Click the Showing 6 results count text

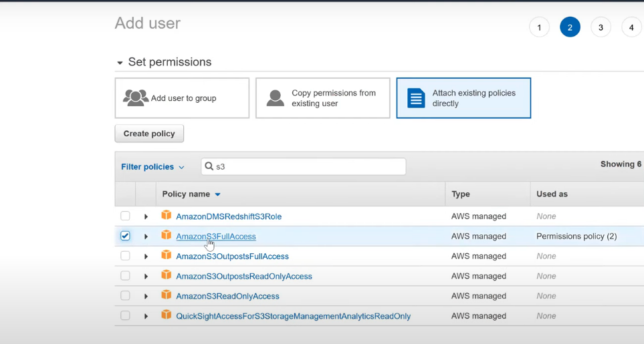621,164
